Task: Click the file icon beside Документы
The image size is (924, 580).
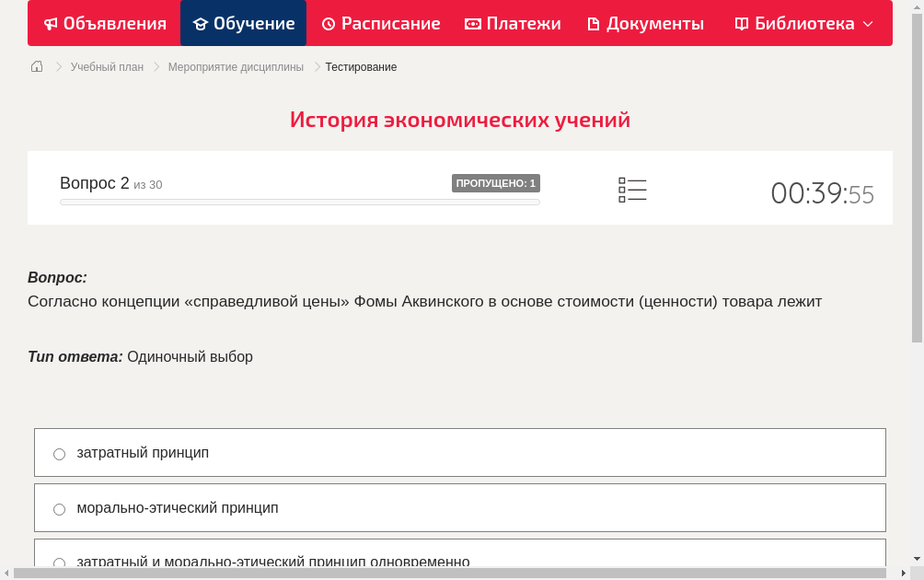Action: tap(594, 24)
